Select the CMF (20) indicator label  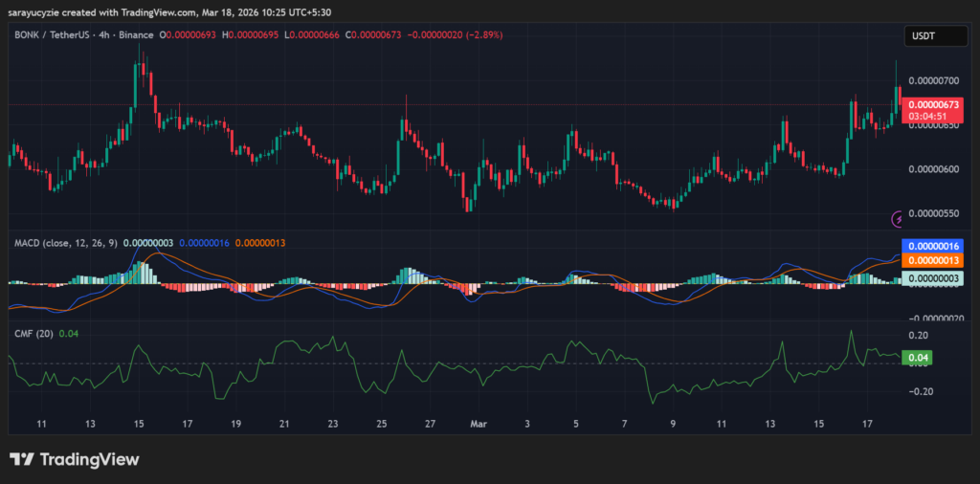click(33, 333)
